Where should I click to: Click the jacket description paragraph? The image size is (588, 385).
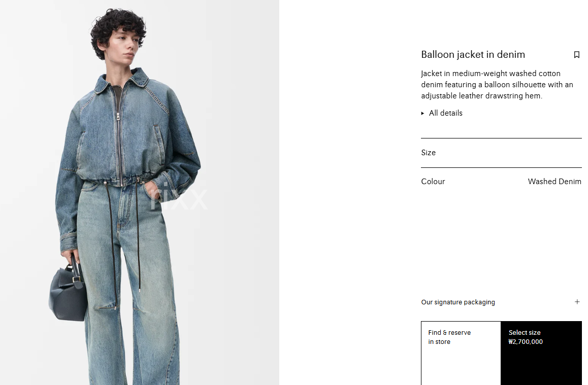click(497, 85)
